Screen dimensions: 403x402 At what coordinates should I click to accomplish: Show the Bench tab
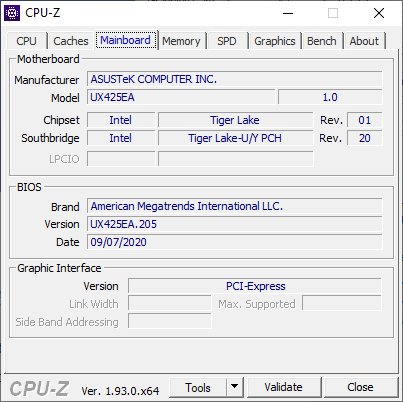click(322, 41)
